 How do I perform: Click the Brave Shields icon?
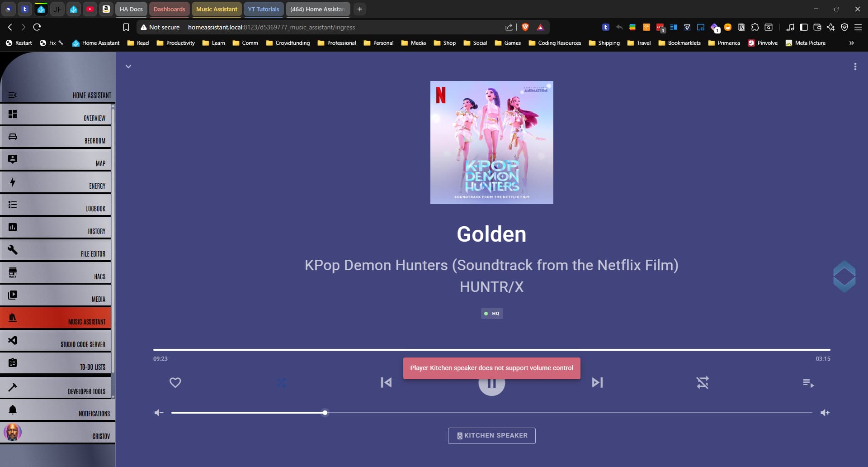525,27
